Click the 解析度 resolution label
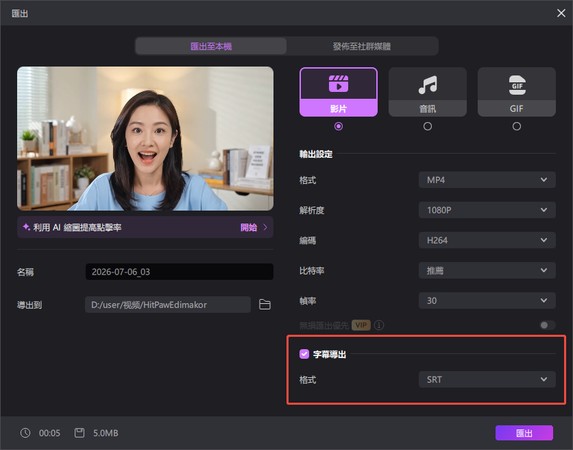The height and width of the screenshot is (450, 573). (312, 210)
